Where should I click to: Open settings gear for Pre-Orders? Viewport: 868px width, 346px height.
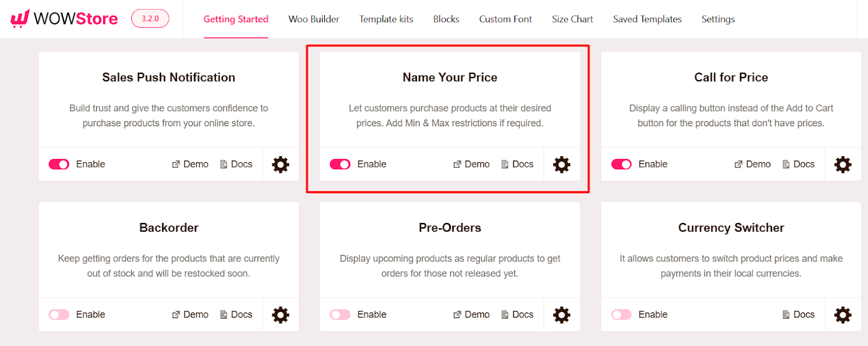[x=561, y=315]
